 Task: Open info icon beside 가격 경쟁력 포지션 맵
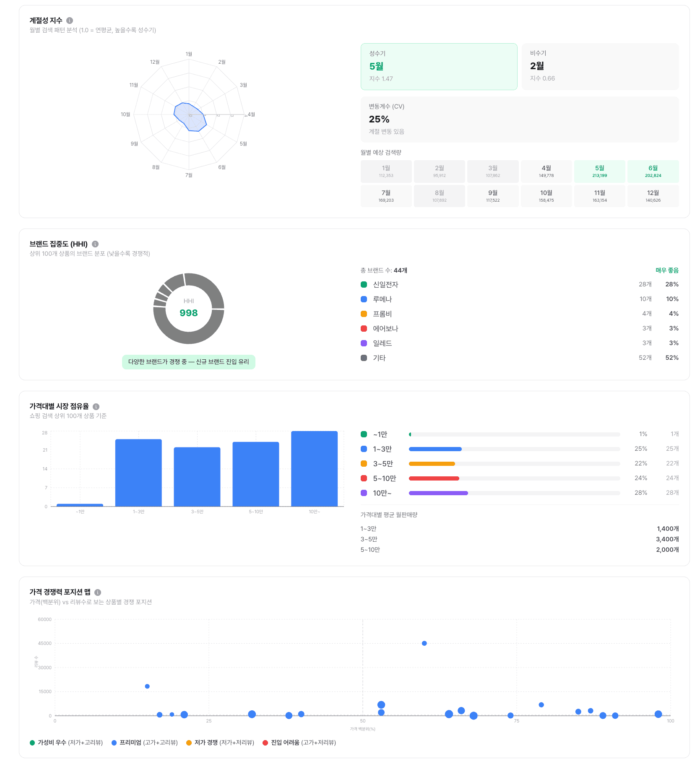(98, 592)
